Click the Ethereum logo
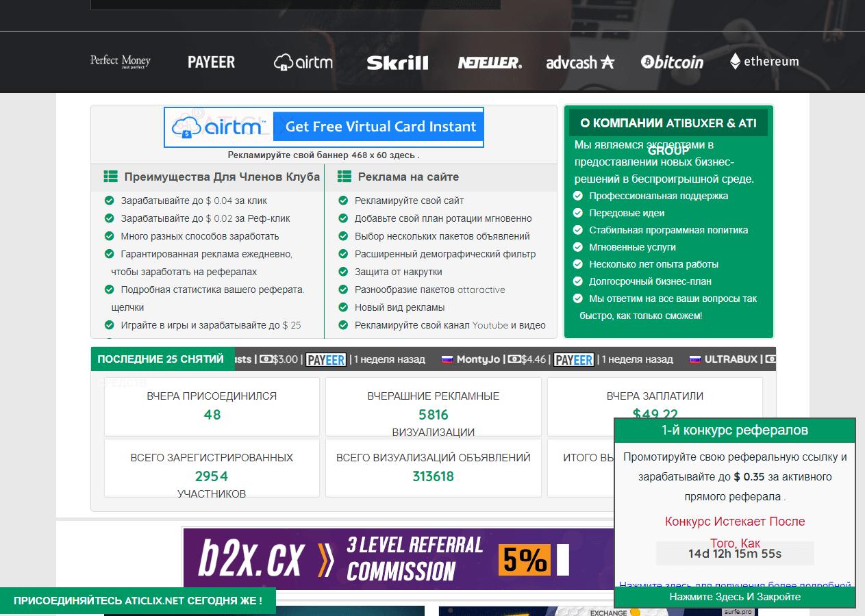 pyautogui.click(x=764, y=62)
